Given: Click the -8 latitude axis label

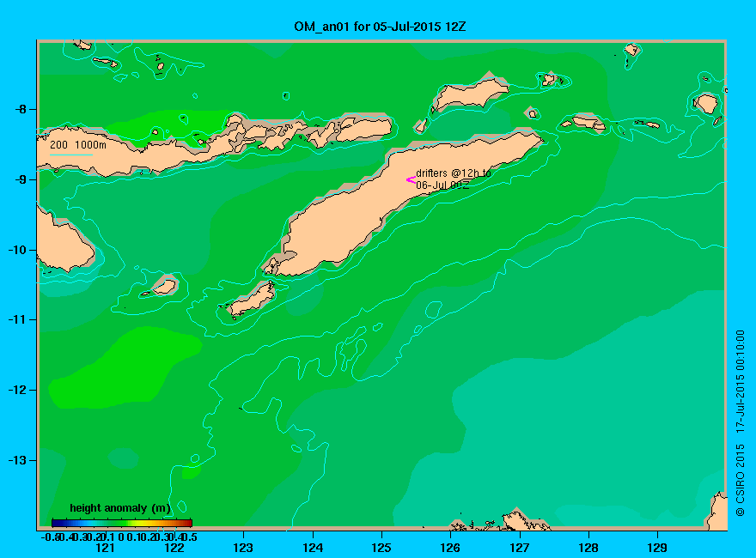Looking at the screenshot, I should (x=21, y=109).
